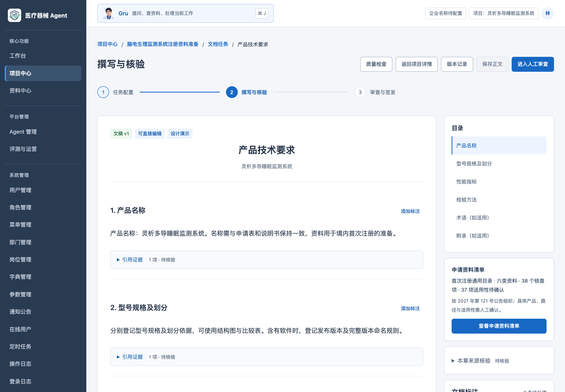Select 产品名称 in 目录
Viewport: 565px width, 392px height.
(499, 145)
